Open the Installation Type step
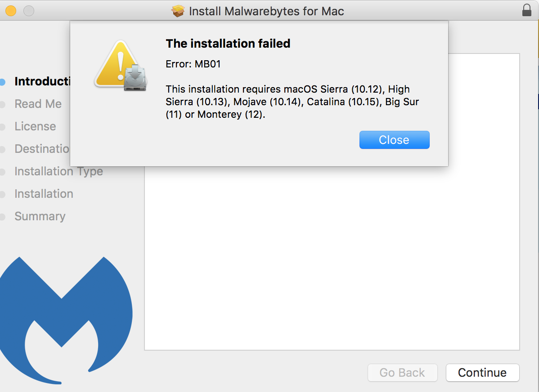 [58, 171]
